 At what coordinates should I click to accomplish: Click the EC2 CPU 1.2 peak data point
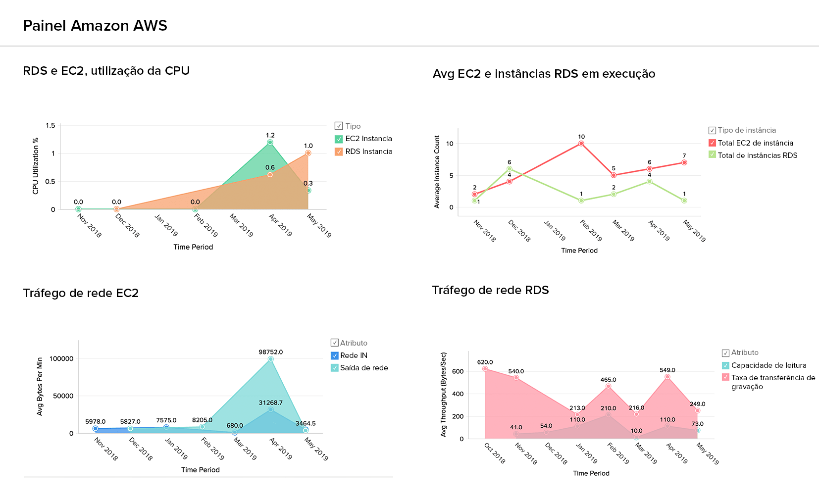click(270, 143)
